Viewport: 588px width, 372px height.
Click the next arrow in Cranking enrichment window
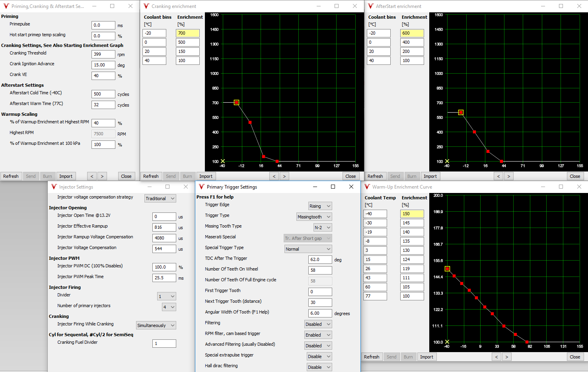pyautogui.click(x=284, y=176)
